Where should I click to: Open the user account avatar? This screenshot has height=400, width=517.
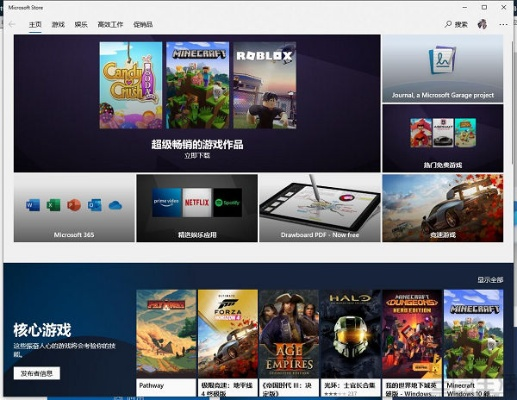pos(482,24)
